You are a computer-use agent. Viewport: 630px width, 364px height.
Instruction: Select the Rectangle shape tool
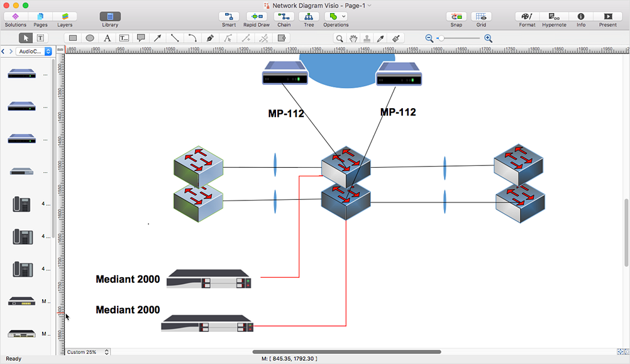coord(73,38)
